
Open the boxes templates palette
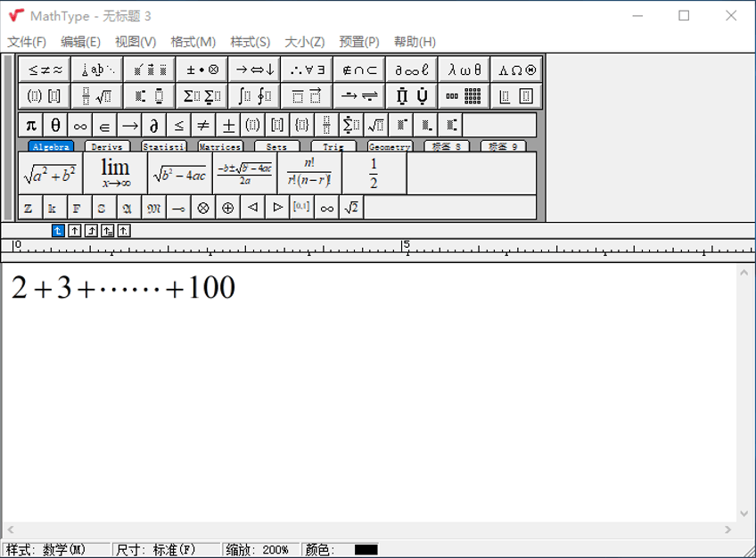click(x=517, y=96)
